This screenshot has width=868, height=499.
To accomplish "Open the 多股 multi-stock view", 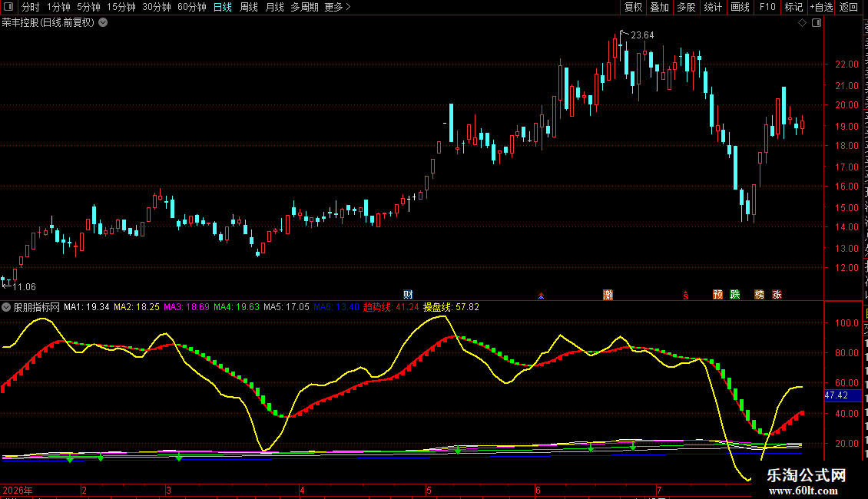I will tap(686, 7).
